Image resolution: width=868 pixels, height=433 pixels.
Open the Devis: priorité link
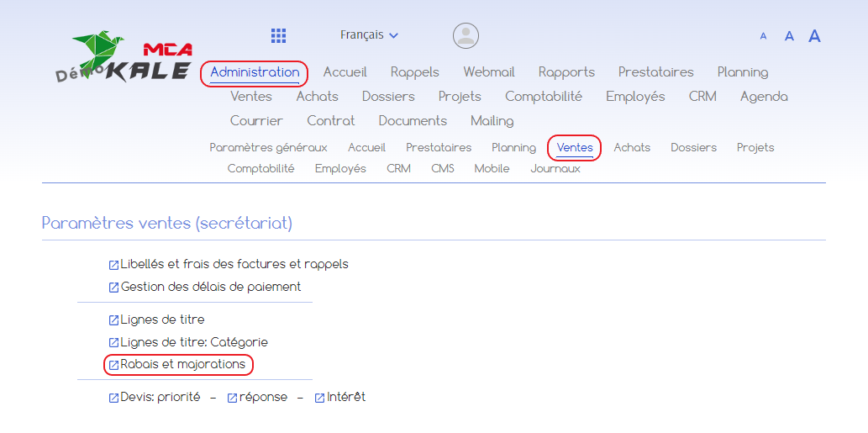(x=160, y=398)
